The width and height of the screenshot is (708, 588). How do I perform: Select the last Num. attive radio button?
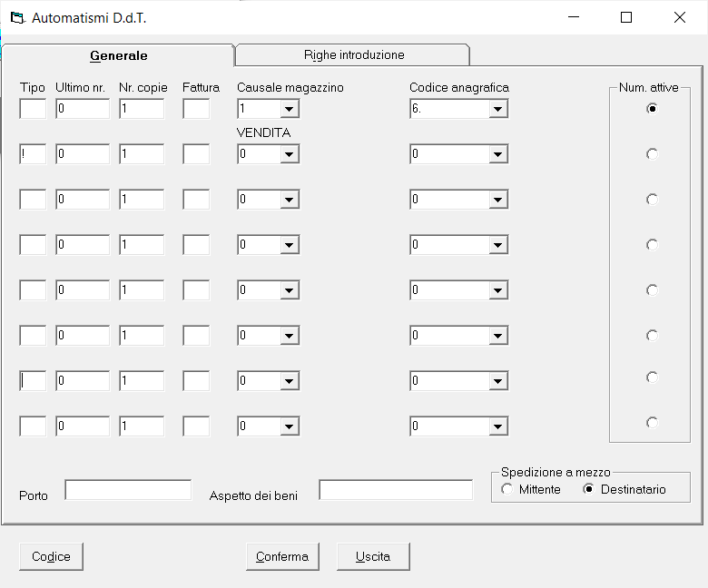[652, 423]
